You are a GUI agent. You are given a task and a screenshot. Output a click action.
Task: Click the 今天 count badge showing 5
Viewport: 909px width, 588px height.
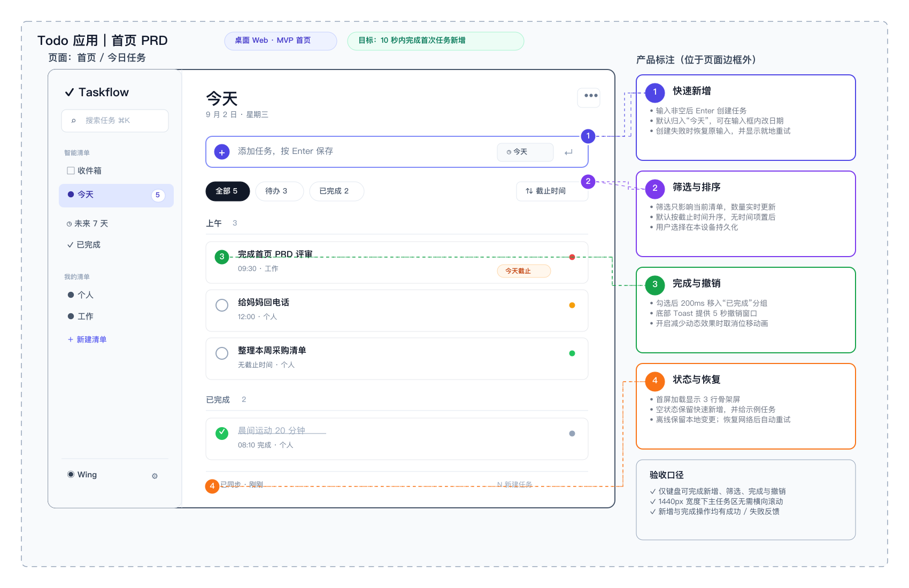(157, 195)
